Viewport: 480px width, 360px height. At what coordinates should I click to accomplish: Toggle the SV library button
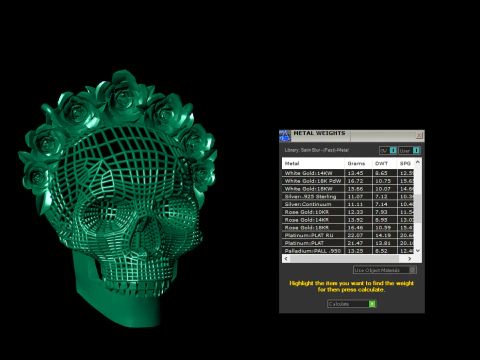tap(388, 151)
